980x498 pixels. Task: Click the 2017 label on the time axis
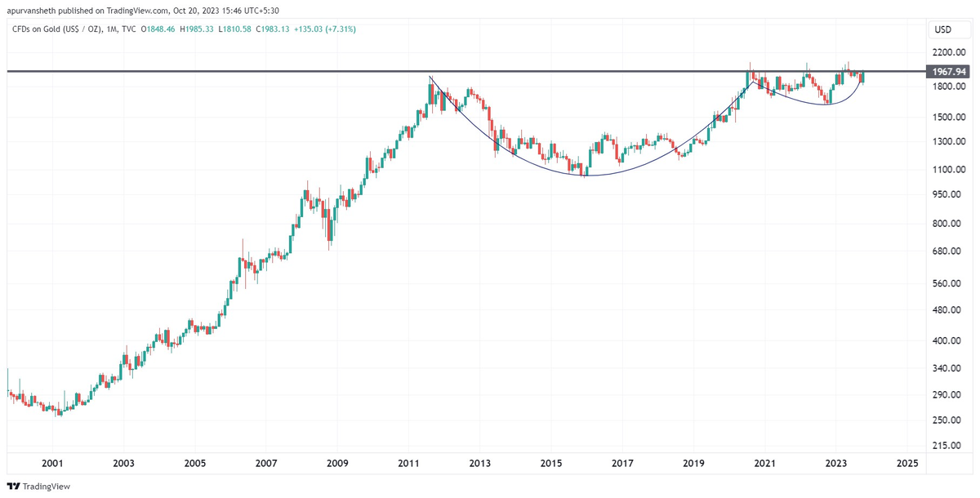622,464
